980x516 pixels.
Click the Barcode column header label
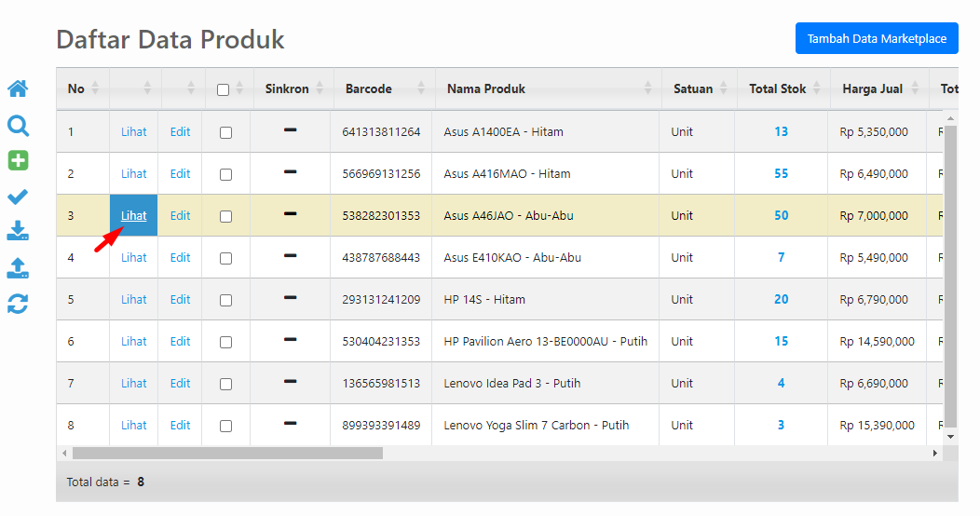tap(369, 88)
